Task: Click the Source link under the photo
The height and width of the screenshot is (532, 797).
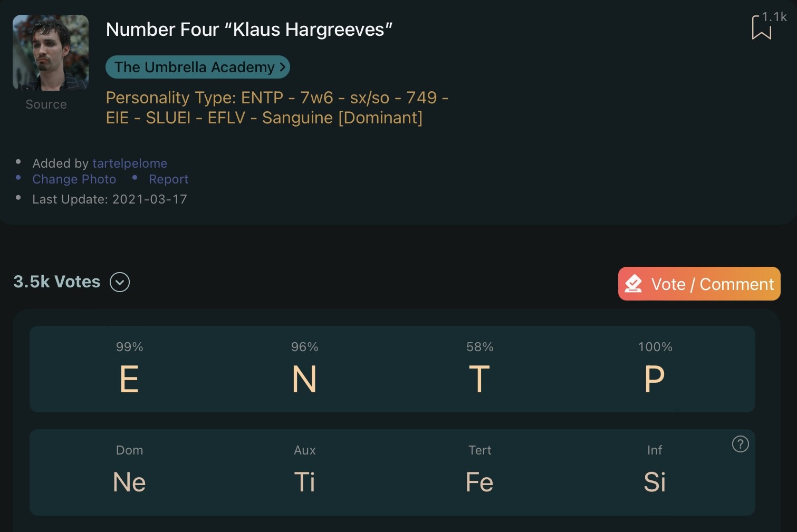Action: 46,104
